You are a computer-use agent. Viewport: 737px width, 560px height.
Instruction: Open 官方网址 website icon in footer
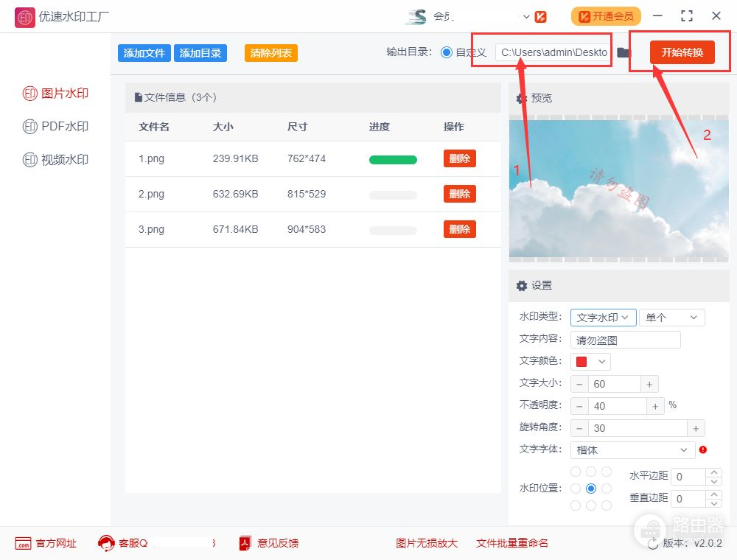23,543
